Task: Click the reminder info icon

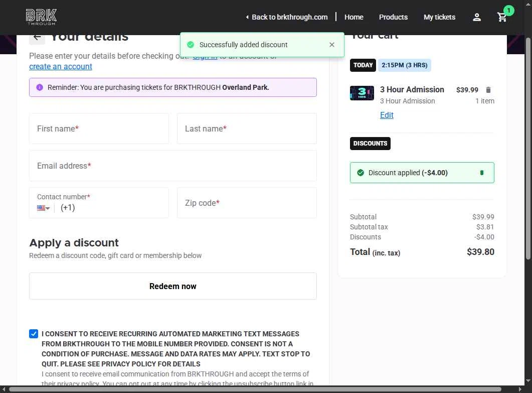Action: 40,87
